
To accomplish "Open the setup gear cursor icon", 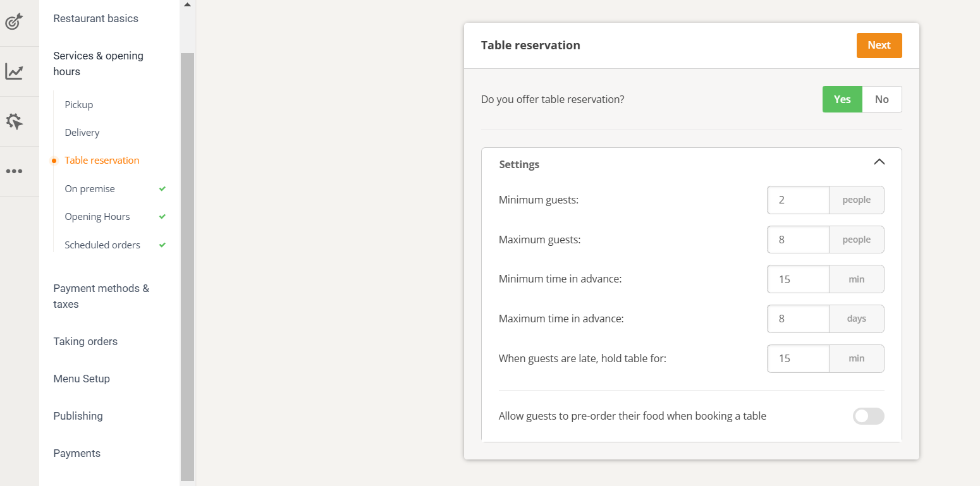I will (x=14, y=121).
